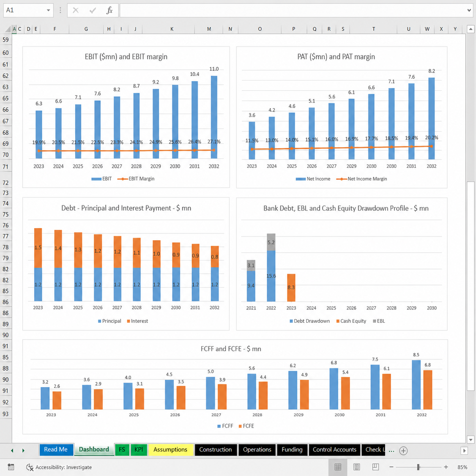Image resolution: width=476 pixels, height=476 pixels.
Task: Click the Enter checkmark icon in formula bar
Action: click(x=93, y=10)
